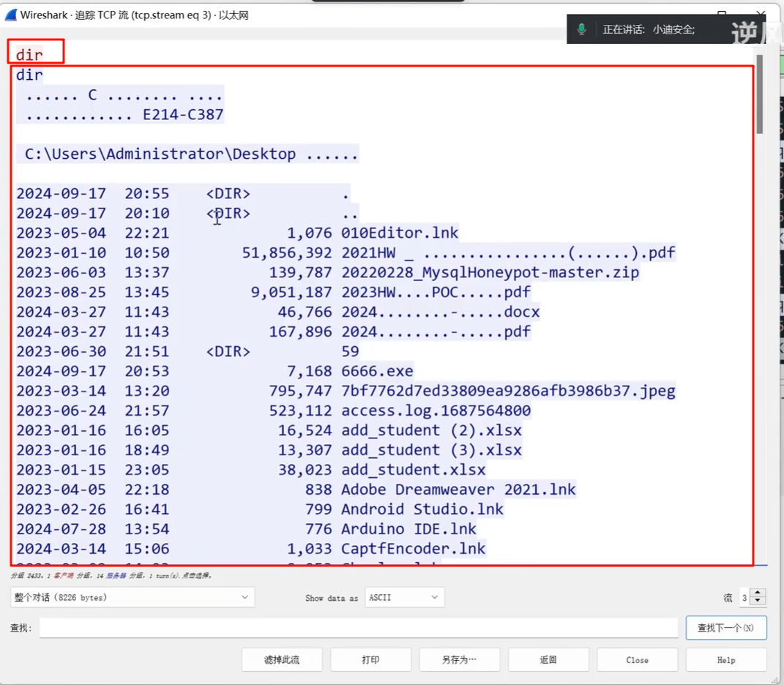Click the Adobe Dreamweaver 2021.lnk entry
784x685 pixels.
(458, 490)
